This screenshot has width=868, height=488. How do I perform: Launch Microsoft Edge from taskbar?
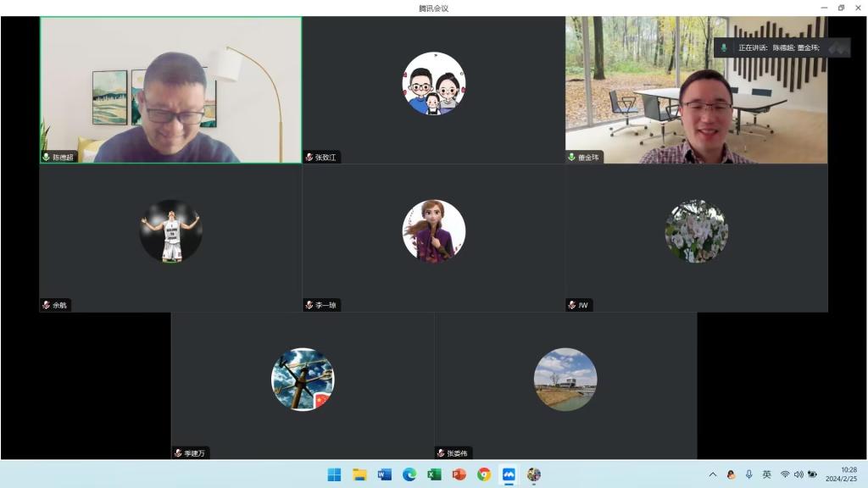coord(409,474)
